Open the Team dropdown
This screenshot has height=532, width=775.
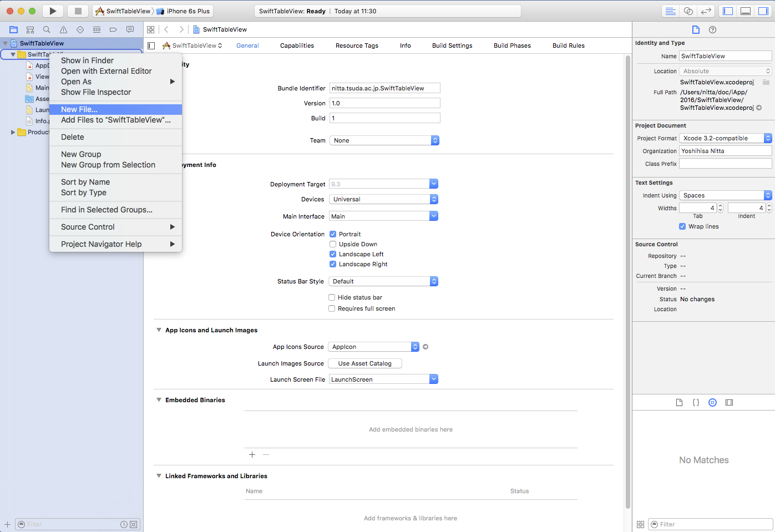pyautogui.click(x=384, y=140)
